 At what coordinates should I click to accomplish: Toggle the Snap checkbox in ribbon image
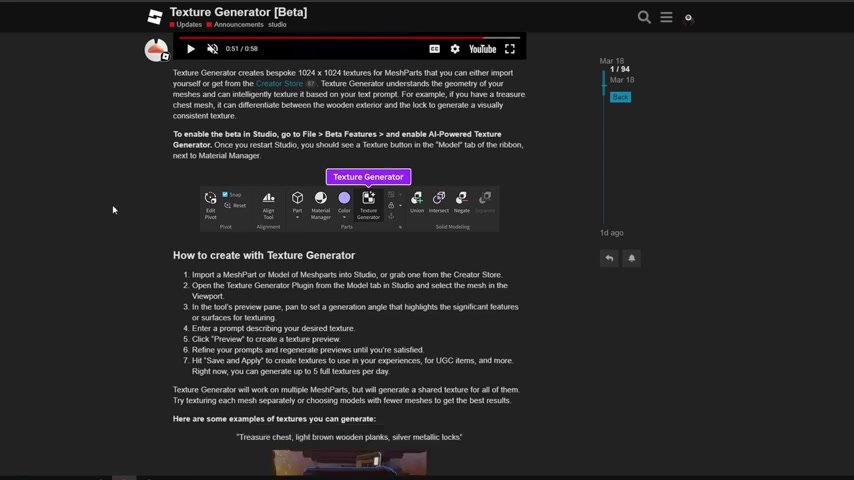click(225, 195)
